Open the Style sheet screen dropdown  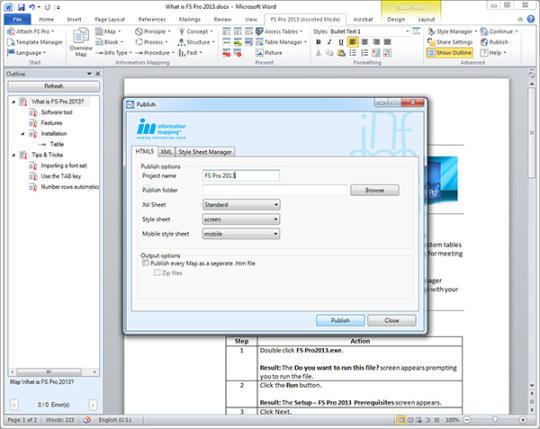point(241,219)
